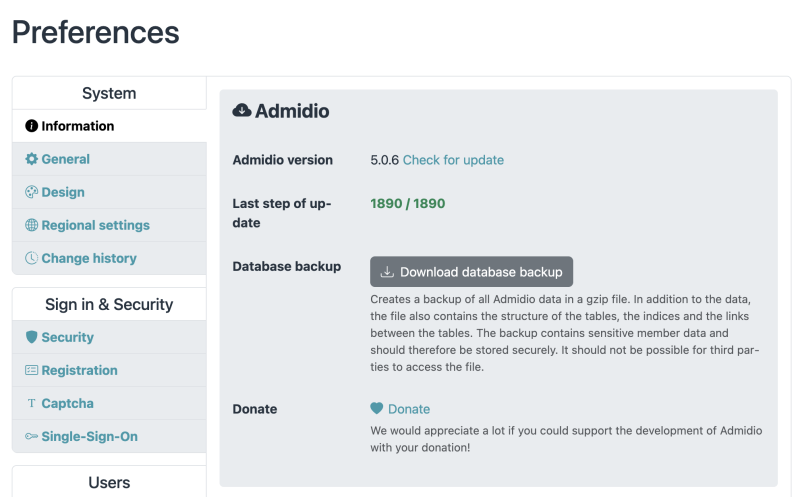Image resolution: width=800 pixels, height=497 pixels.
Task: Open the General preferences tab
Action: (x=66, y=159)
